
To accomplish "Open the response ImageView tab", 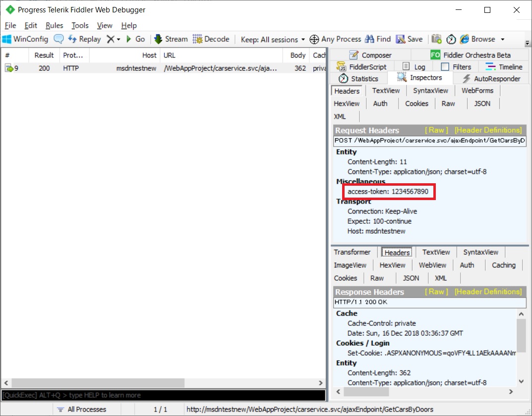I will pyautogui.click(x=350, y=265).
